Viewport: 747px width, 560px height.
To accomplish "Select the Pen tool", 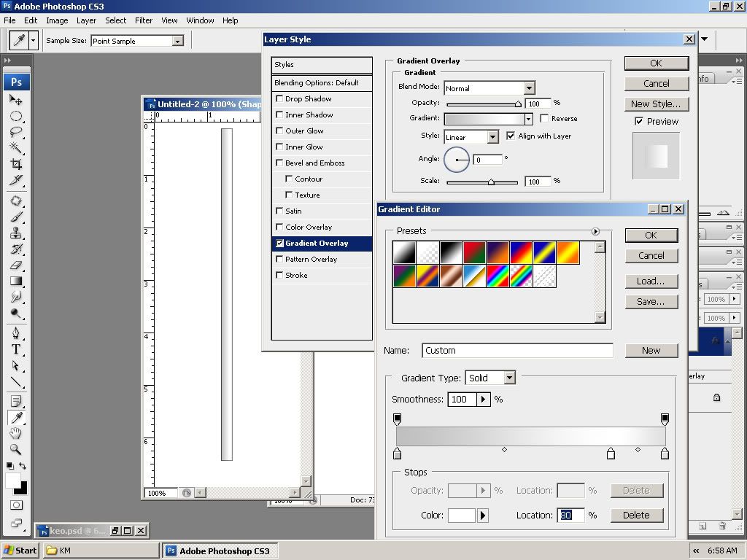I will click(16, 332).
